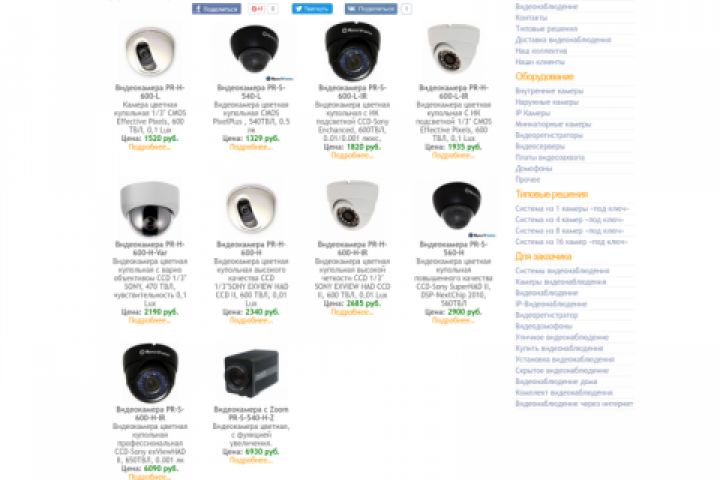Share the page via the VK button
The image size is (720, 480).
click(371, 9)
